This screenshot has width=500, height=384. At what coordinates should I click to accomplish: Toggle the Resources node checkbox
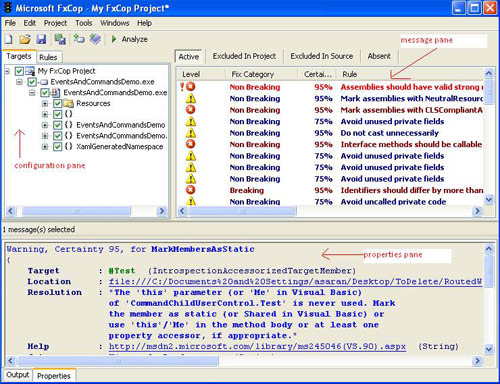point(58,103)
